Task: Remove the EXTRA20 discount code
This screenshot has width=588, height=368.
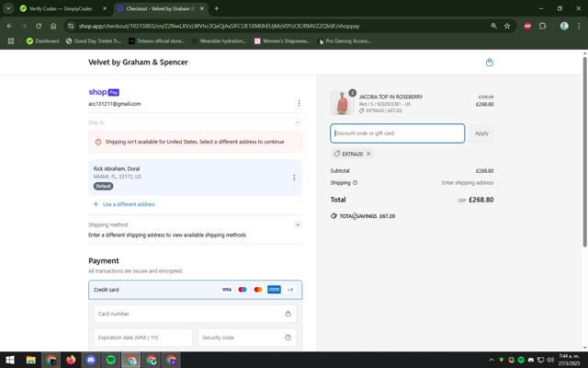Action: click(368, 154)
